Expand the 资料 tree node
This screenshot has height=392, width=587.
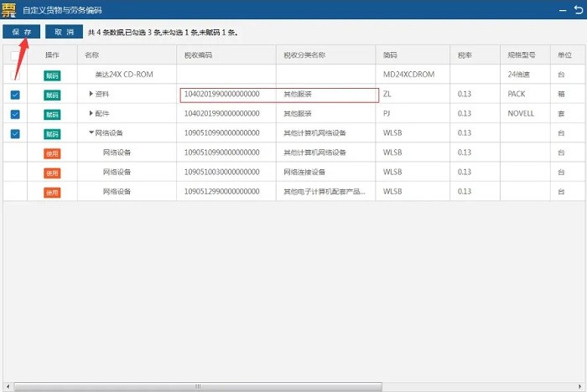91,94
